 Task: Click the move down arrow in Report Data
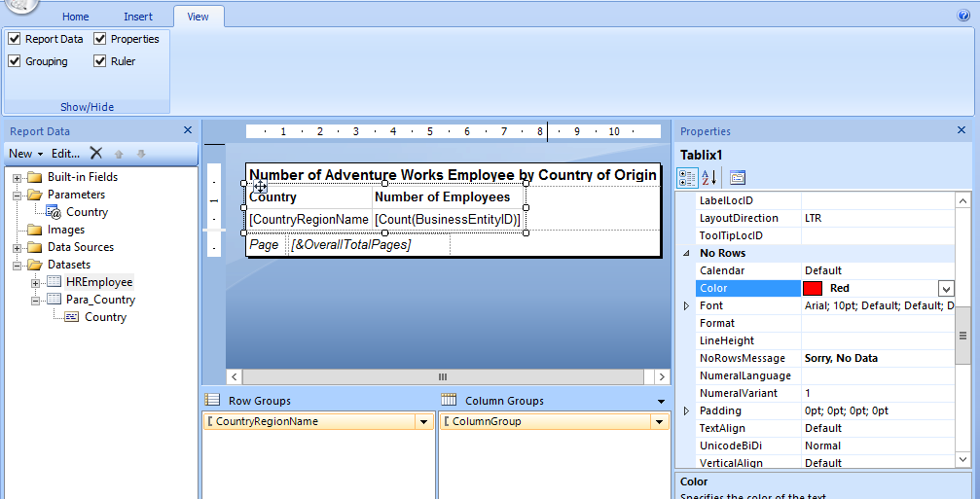(141, 153)
